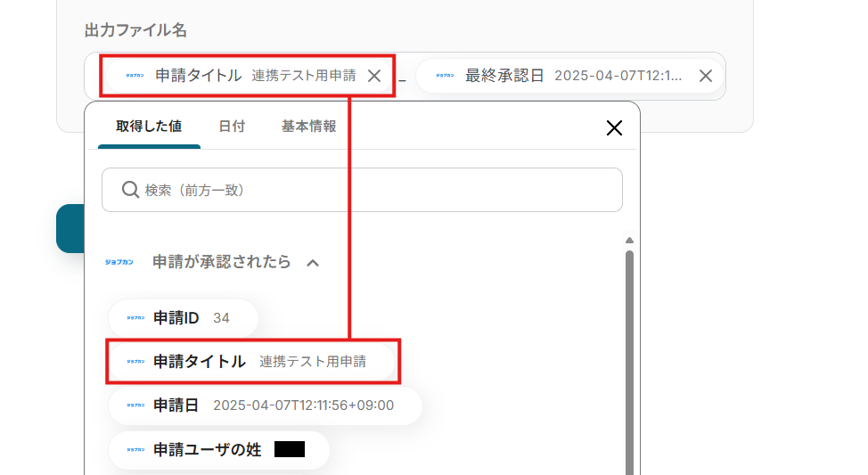Click the ジョブカン icon on the 申請ユーザの姓 chip
This screenshot has height=475, width=868.
coord(135,449)
